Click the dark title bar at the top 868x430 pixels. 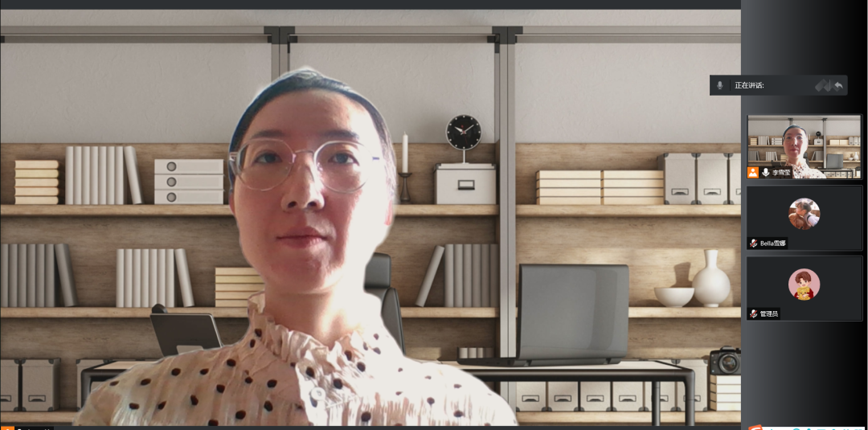coord(370,4)
